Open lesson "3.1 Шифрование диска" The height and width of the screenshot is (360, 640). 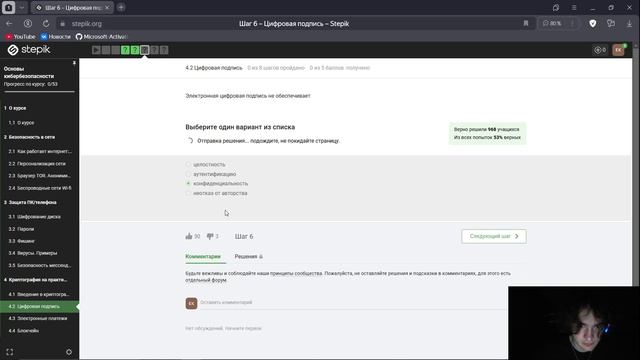pyautogui.click(x=34, y=217)
